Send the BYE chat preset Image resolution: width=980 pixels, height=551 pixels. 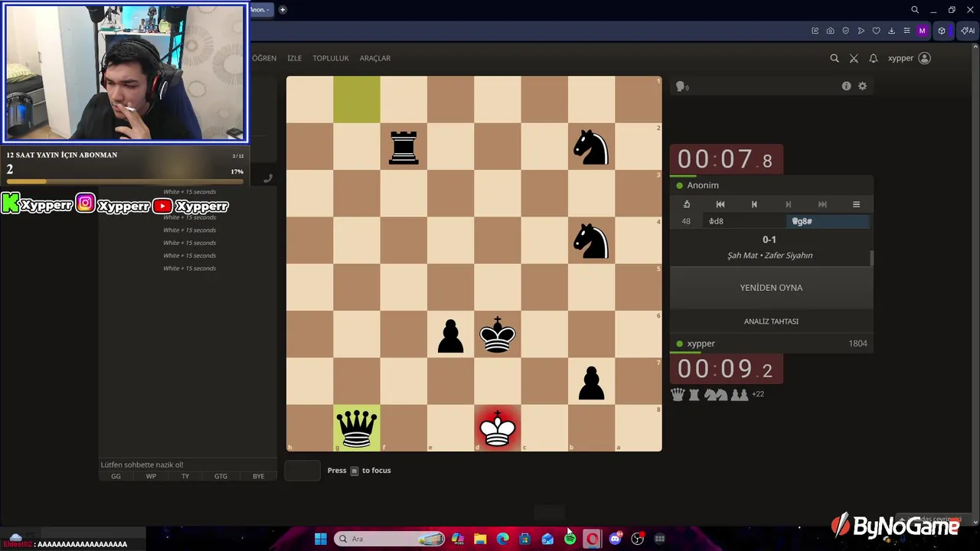pos(258,476)
